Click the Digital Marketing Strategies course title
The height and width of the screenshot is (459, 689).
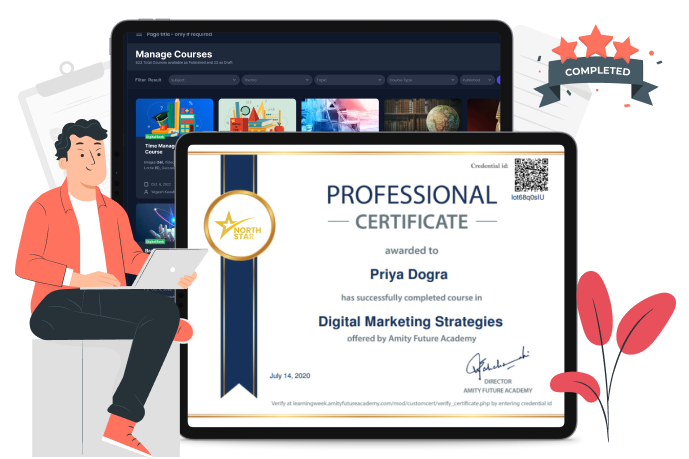tap(410, 322)
